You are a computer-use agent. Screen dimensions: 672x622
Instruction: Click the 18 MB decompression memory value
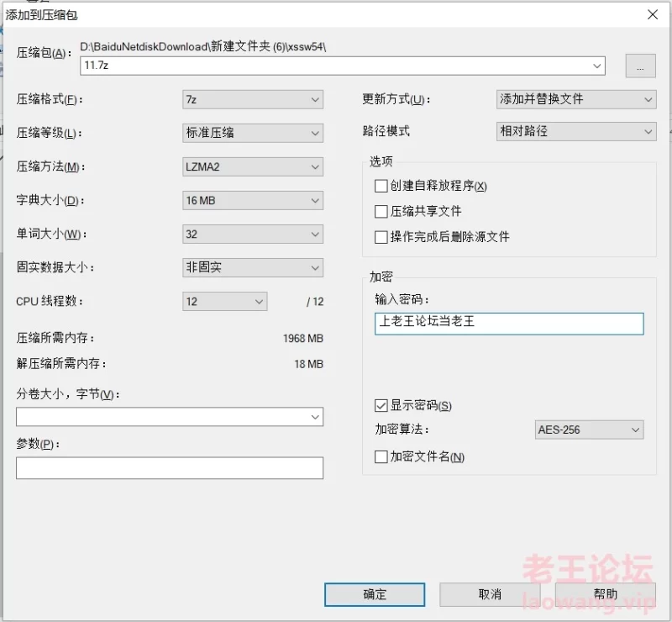coord(308,364)
